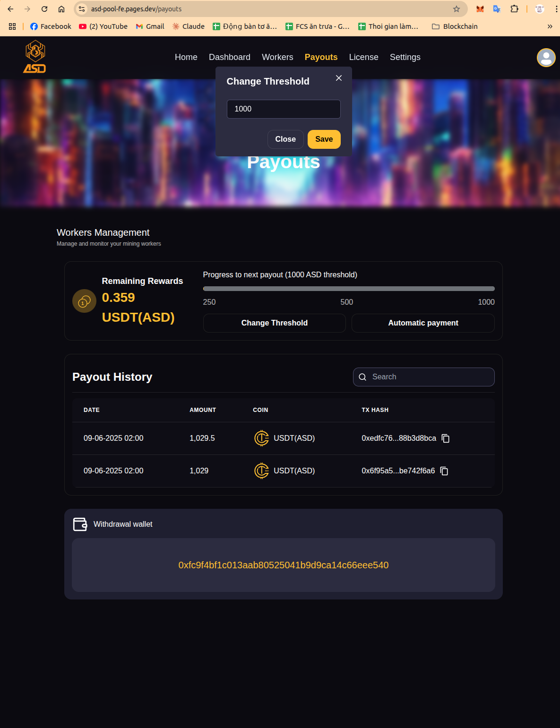Copy the second payout transaction hash
This screenshot has width=560, height=728.
click(444, 471)
